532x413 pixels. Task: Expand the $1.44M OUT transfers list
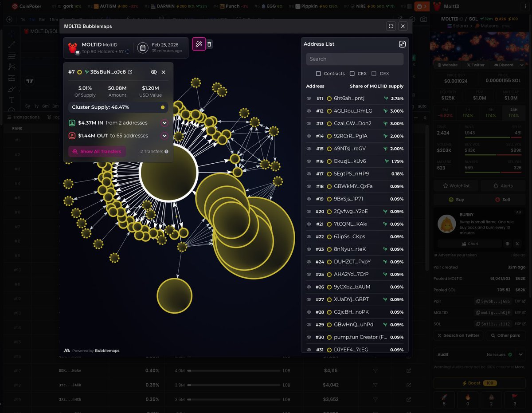164,136
